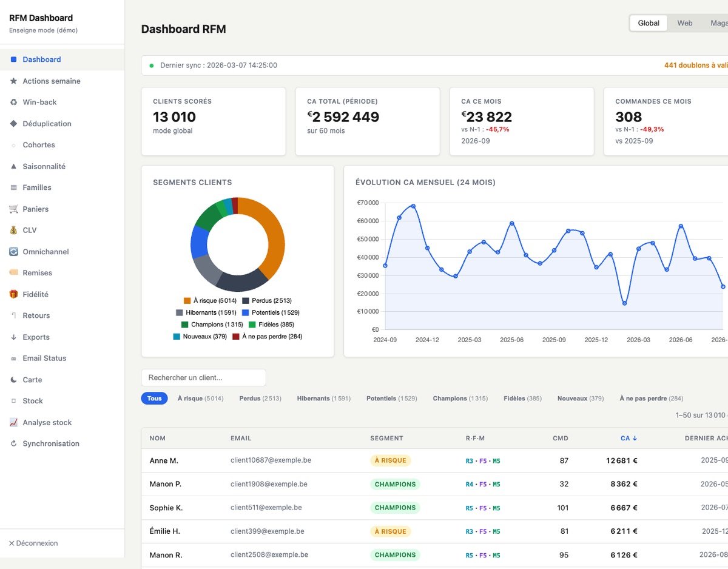Click the Familles list icon
This screenshot has width=728, height=569.
point(13,187)
